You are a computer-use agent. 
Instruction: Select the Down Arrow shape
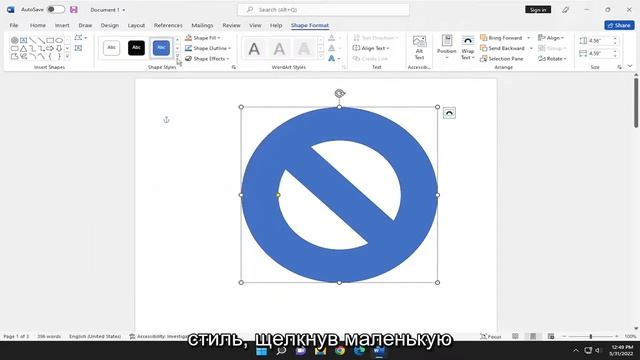click(59, 48)
